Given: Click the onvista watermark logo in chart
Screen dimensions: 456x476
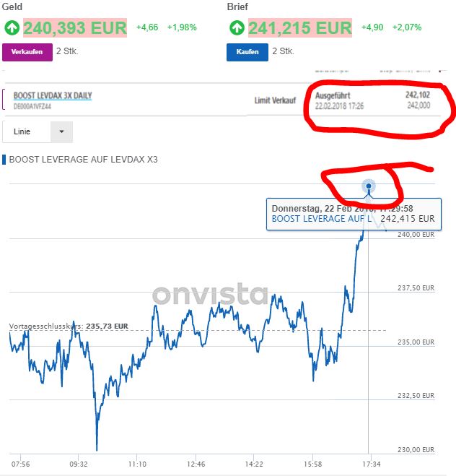Looking at the screenshot, I should click(x=209, y=295).
